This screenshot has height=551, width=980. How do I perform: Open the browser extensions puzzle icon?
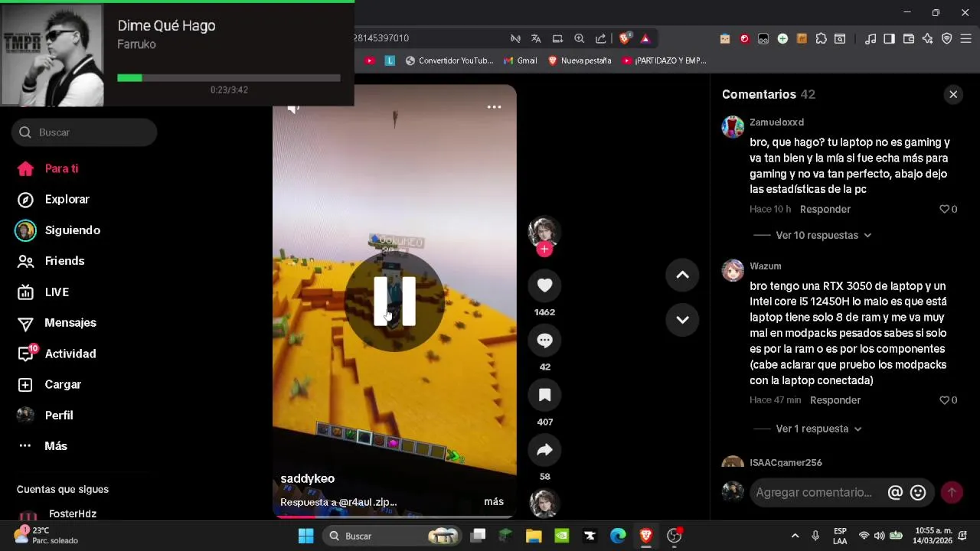click(821, 38)
